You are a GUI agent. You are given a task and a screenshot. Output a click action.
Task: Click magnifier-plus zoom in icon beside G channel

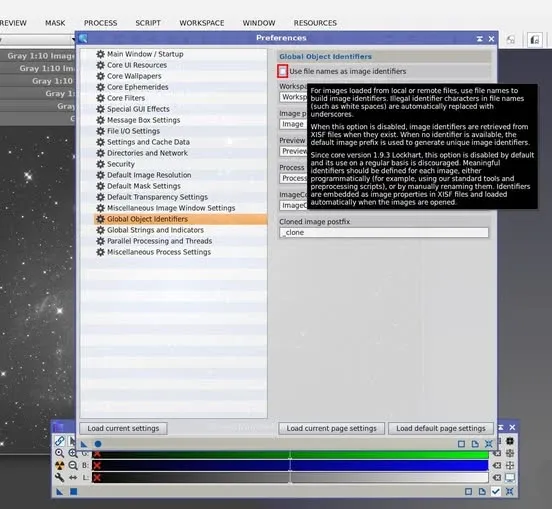pos(73,453)
